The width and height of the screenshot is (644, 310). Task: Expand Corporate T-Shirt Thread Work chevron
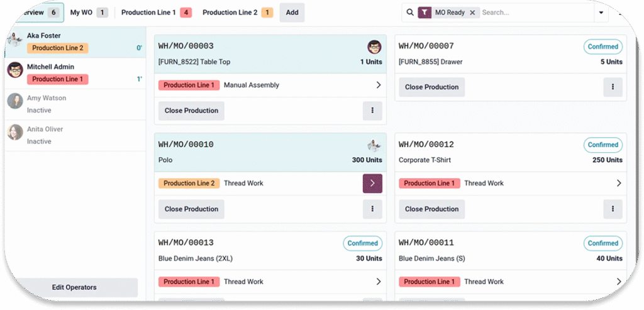pyautogui.click(x=619, y=184)
